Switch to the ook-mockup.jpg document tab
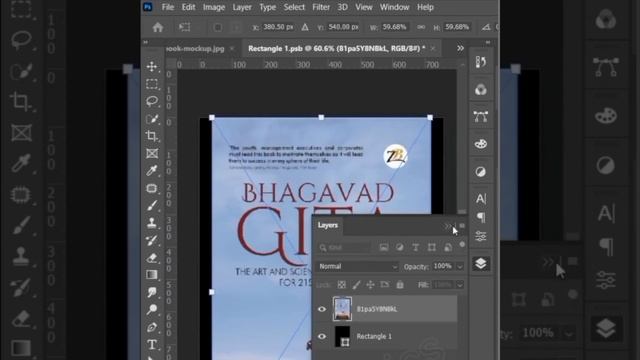Image resolution: width=640 pixels, height=360 pixels. point(195,49)
